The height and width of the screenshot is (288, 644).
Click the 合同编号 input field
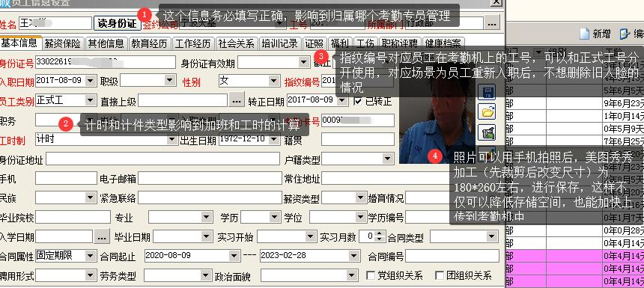452,256
